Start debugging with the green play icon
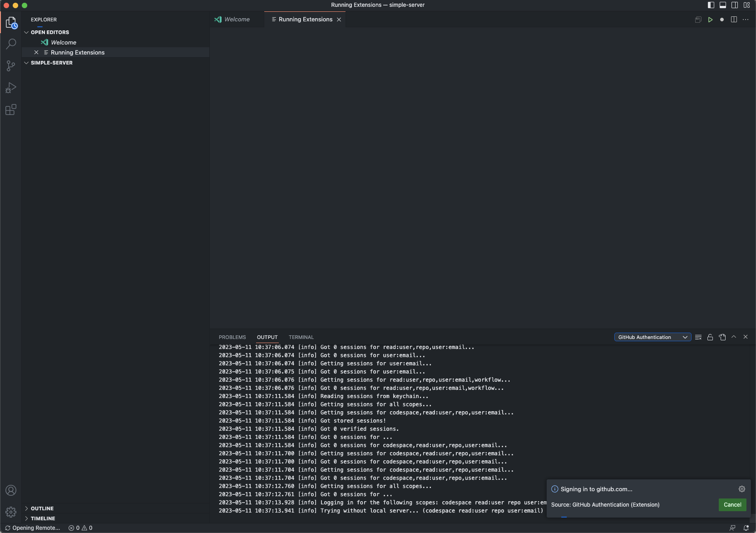The width and height of the screenshot is (756, 533). [710, 20]
